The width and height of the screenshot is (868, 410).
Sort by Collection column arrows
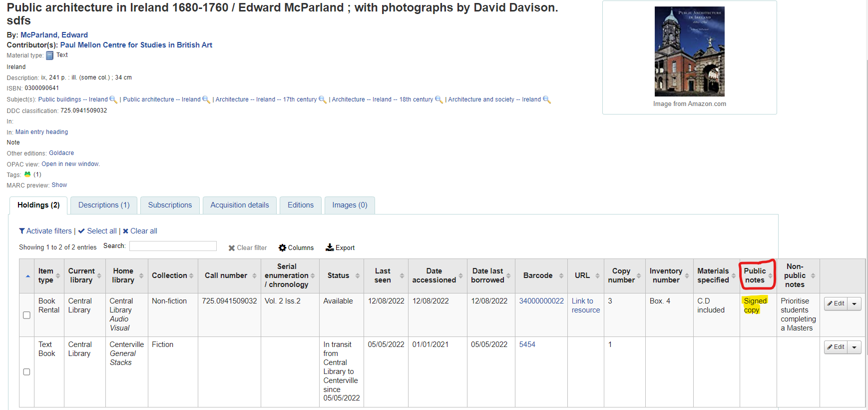pos(191,275)
